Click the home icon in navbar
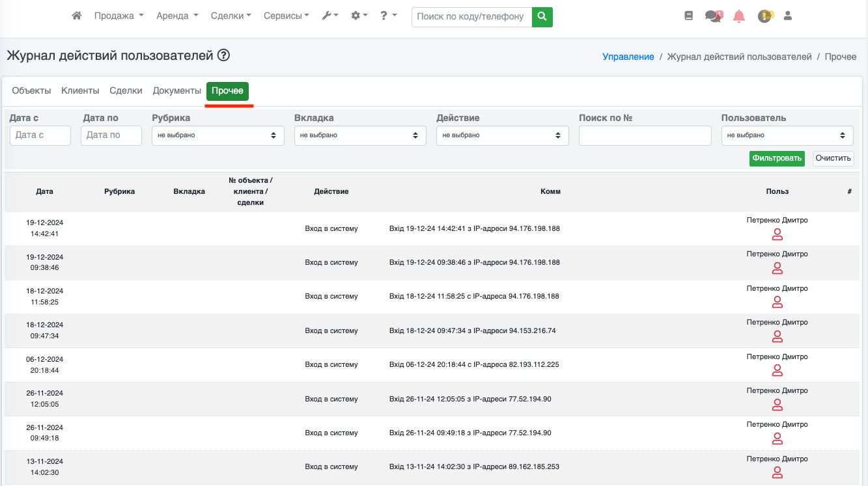868x486 pixels. [77, 16]
